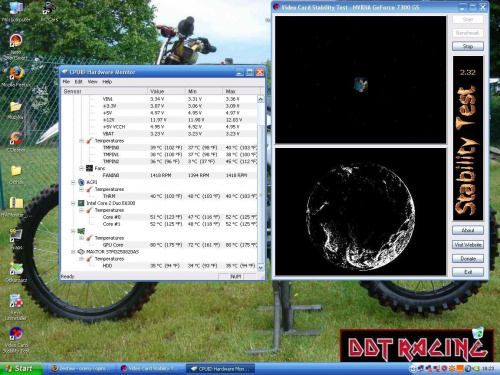Collapse the MAXTOR hard drive node
Screen dimensions: 500x375
(x=73, y=252)
